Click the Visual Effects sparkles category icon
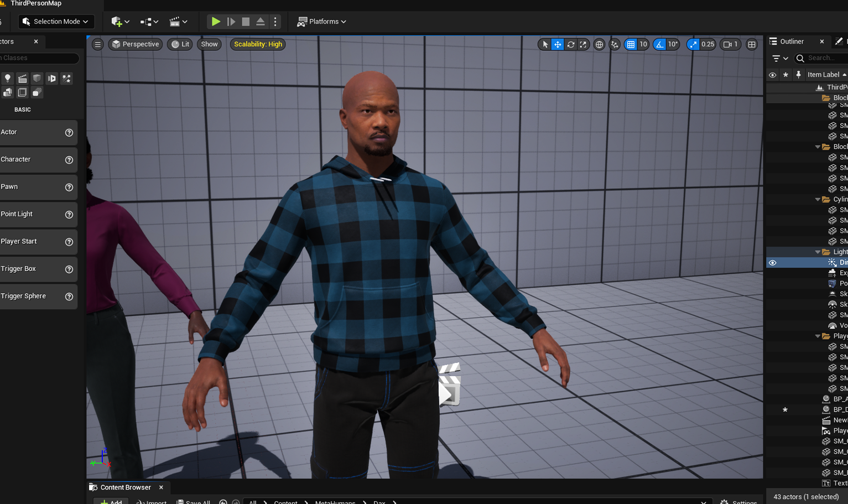 66,78
